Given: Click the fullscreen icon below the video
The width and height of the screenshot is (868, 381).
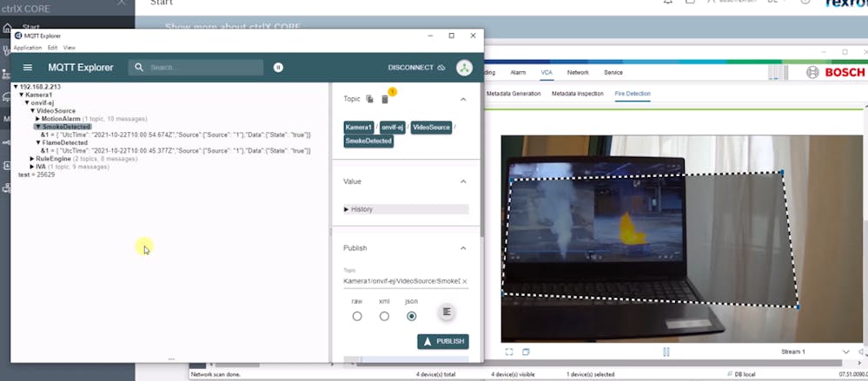Looking at the screenshot, I should [509, 351].
